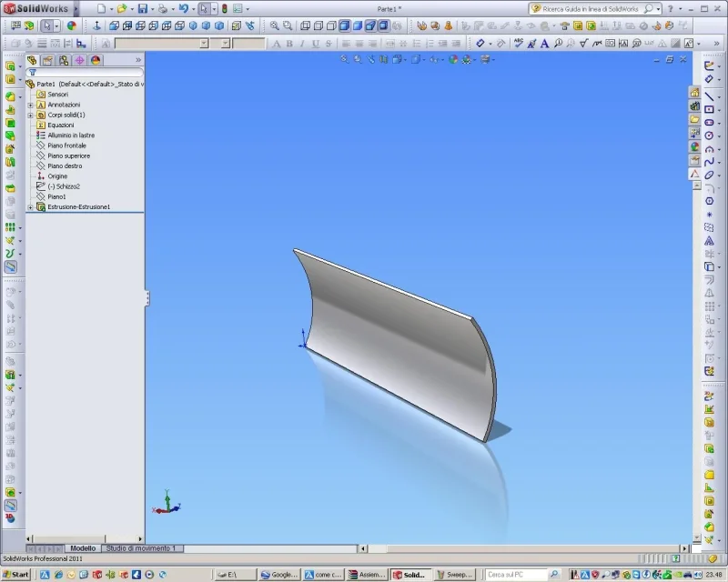The height and width of the screenshot is (582, 728).
Task: Open the Modello tab
Action: [83, 548]
